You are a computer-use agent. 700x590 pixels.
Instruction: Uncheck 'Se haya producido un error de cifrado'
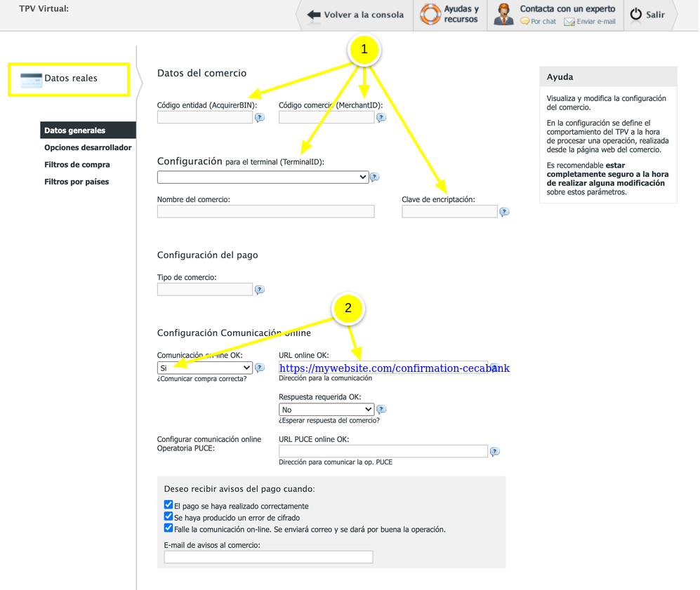pyautogui.click(x=169, y=516)
